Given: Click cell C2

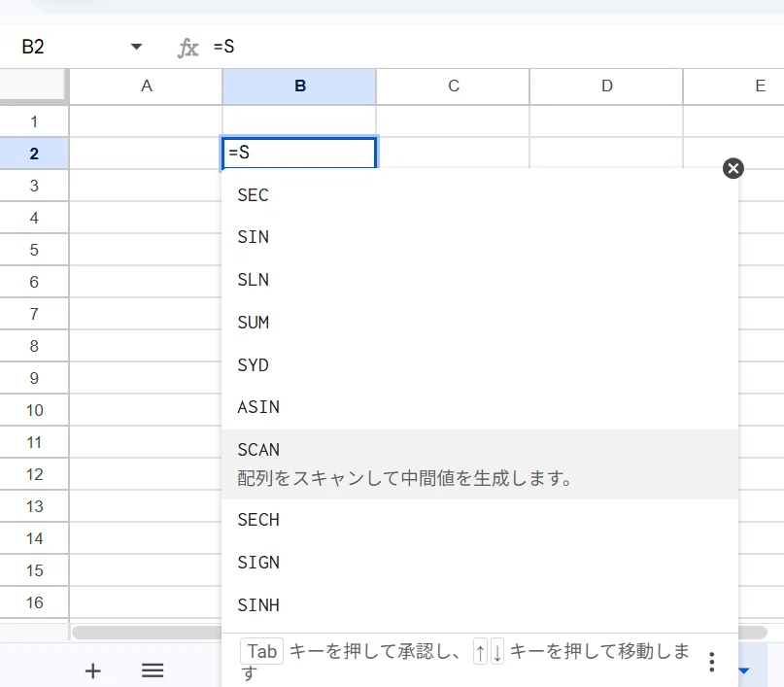Looking at the screenshot, I should click(x=453, y=153).
